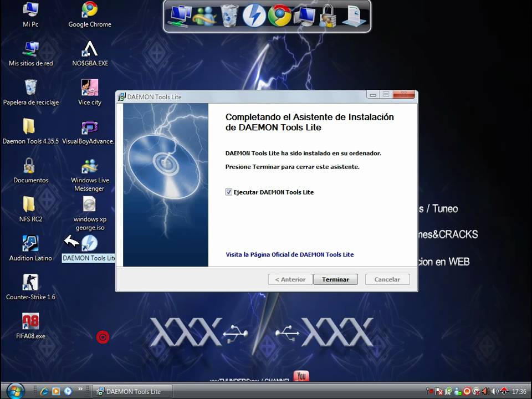Click the recycle bin icon in the top dock

(229, 16)
